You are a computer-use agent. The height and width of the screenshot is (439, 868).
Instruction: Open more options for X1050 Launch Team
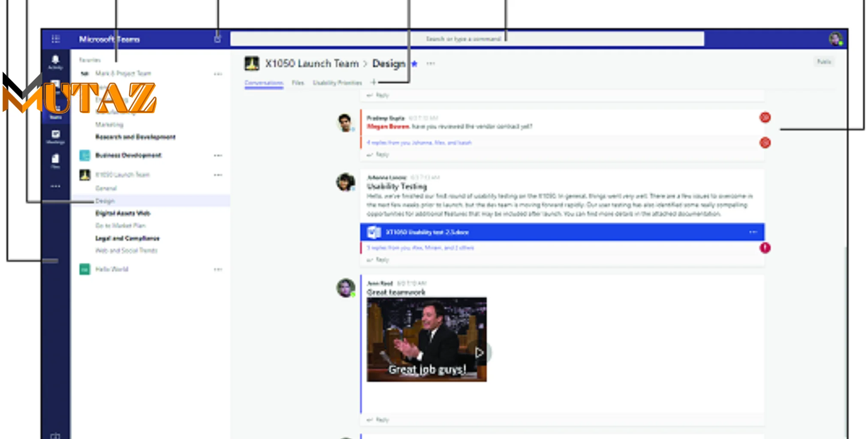(x=218, y=174)
